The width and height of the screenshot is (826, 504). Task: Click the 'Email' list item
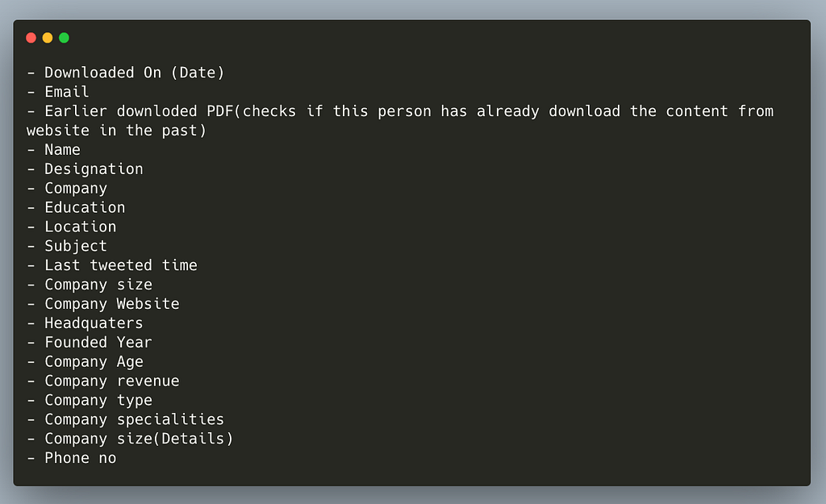58,92
